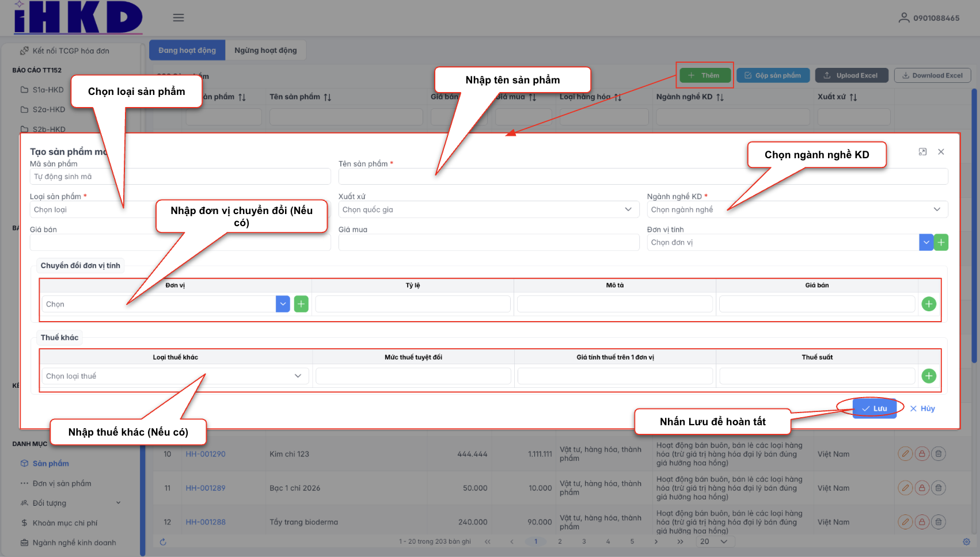The image size is (980, 557).
Task: Click the green plus beside Đơn vị tính
Action: (x=941, y=242)
